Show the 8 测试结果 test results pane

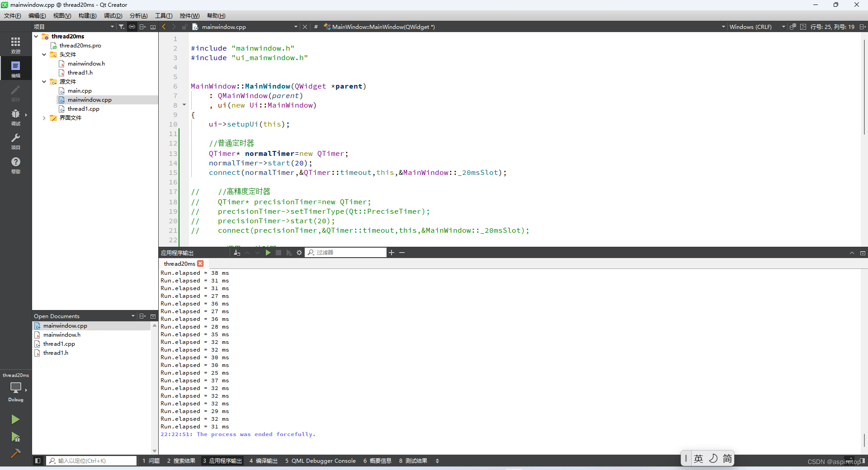413,461
